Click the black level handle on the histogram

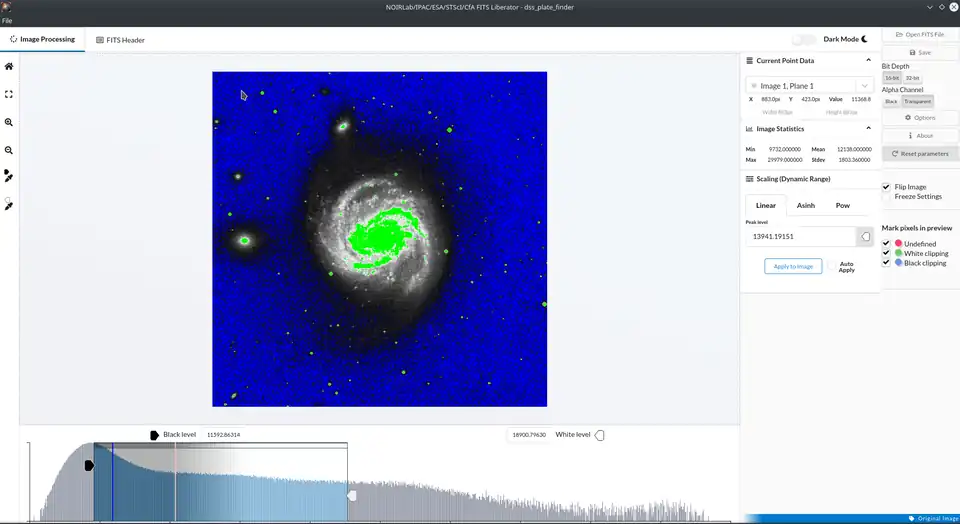point(89,465)
